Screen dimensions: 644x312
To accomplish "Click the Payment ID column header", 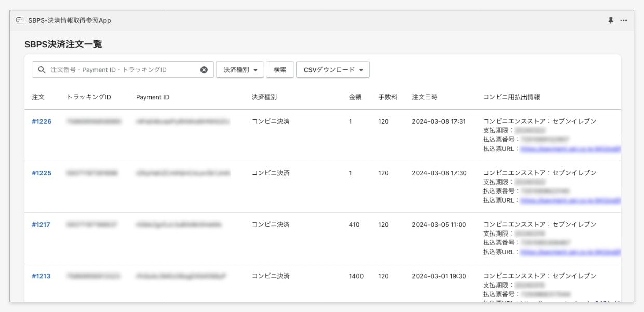I will point(153,97).
